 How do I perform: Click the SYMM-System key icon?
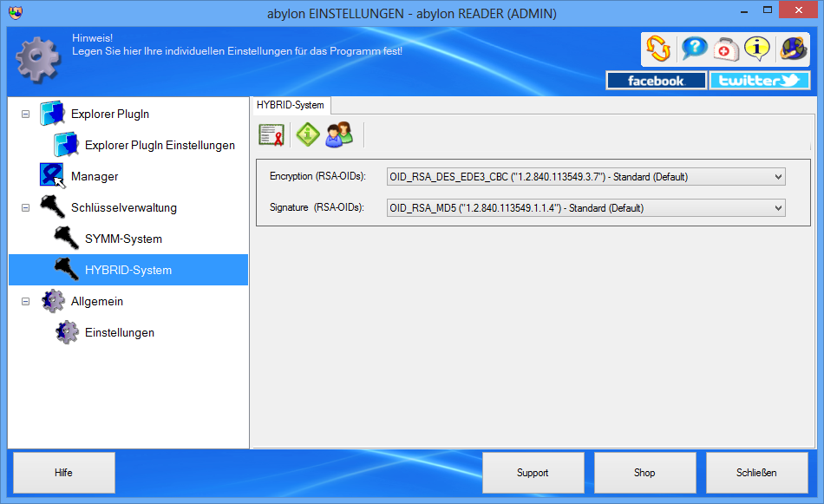pos(67,238)
